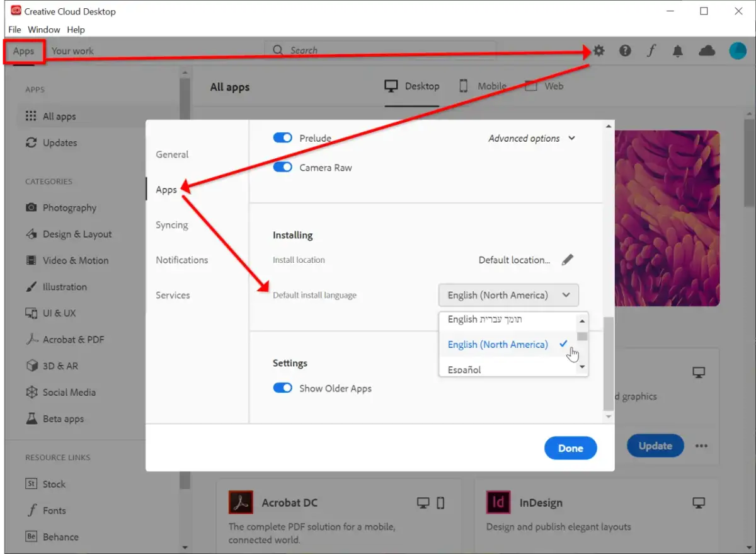756x554 pixels.
Task: Click in the Search field
Action: click(384, 50)
